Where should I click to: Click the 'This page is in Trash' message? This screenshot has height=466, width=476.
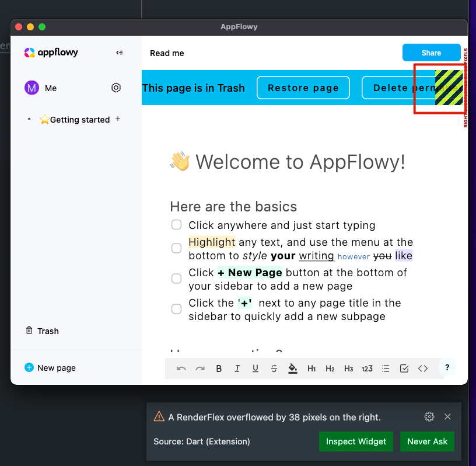click(194, 88)
